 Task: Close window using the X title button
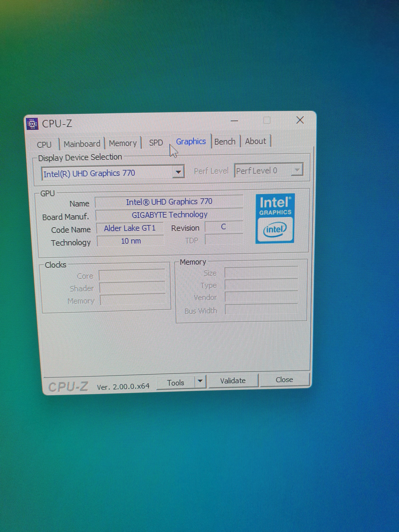(300, 120)
